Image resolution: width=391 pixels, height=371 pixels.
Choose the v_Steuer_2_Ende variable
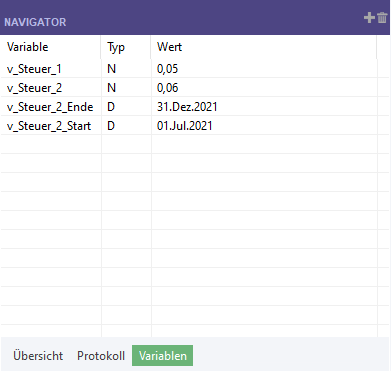point(50,107)
